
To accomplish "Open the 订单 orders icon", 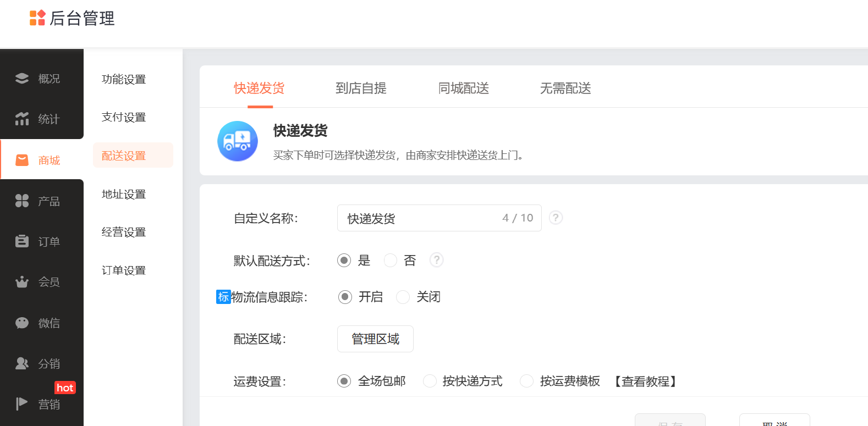I will [22, 241].
